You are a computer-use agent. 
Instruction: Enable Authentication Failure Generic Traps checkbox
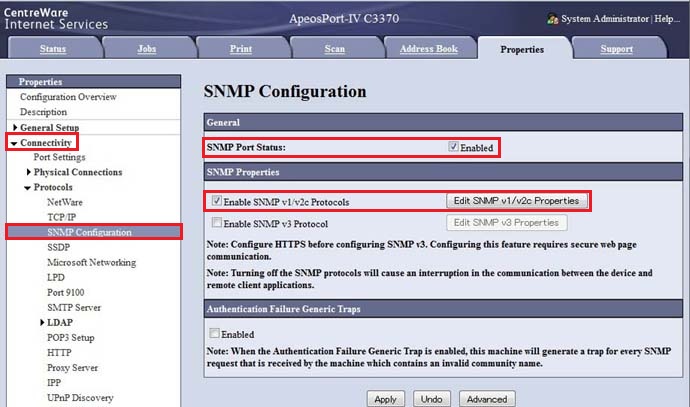pos(214,333)
